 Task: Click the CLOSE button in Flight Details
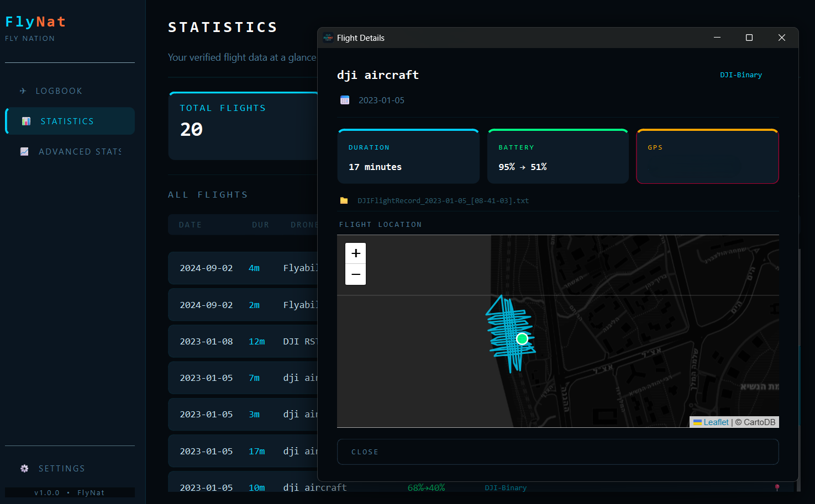558,452
